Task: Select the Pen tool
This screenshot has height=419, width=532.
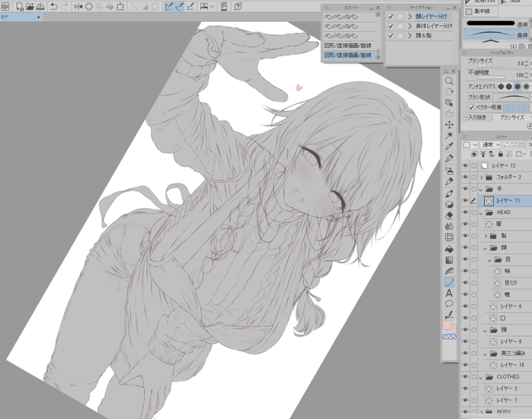Action: pyautogui.click(x=449, y=159)
